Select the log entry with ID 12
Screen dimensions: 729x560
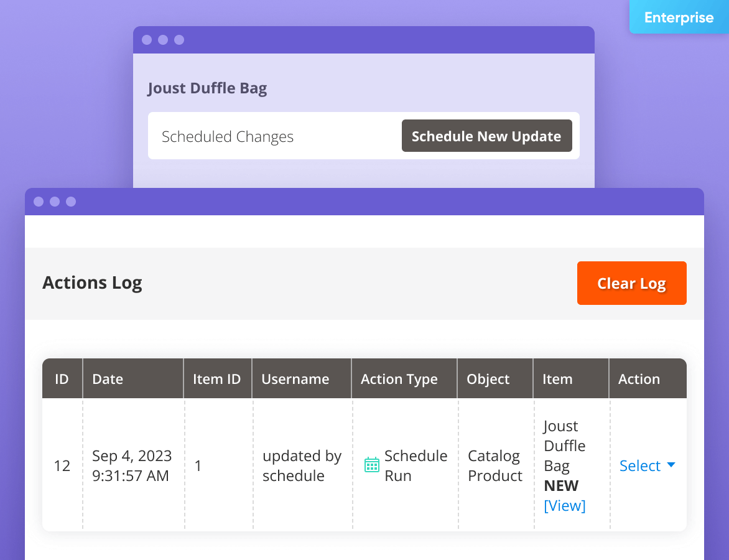coord(62,465)
